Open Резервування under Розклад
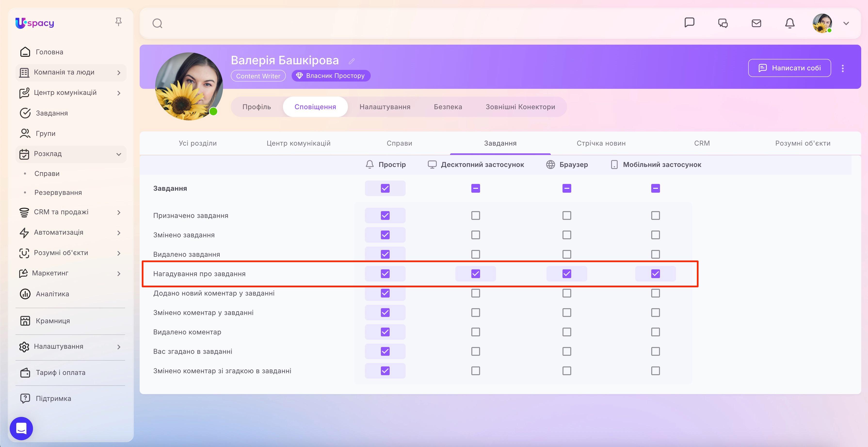The image size is (868, 447). 58,192
